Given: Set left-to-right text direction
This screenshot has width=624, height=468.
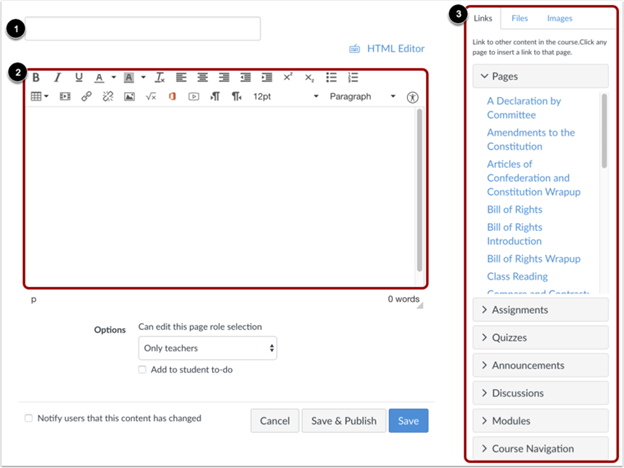Looking at the screenshot, I should pyautogui.click(x=215, y=96).
